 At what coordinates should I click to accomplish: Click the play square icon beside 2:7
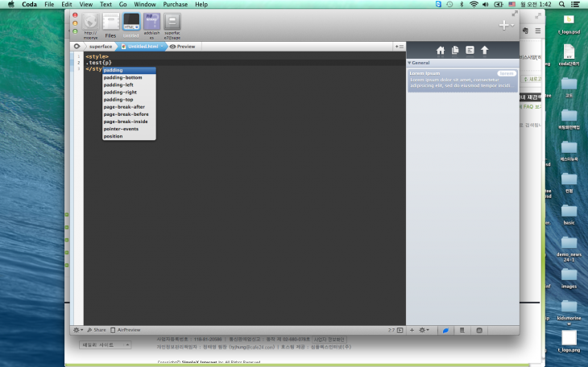400,330
